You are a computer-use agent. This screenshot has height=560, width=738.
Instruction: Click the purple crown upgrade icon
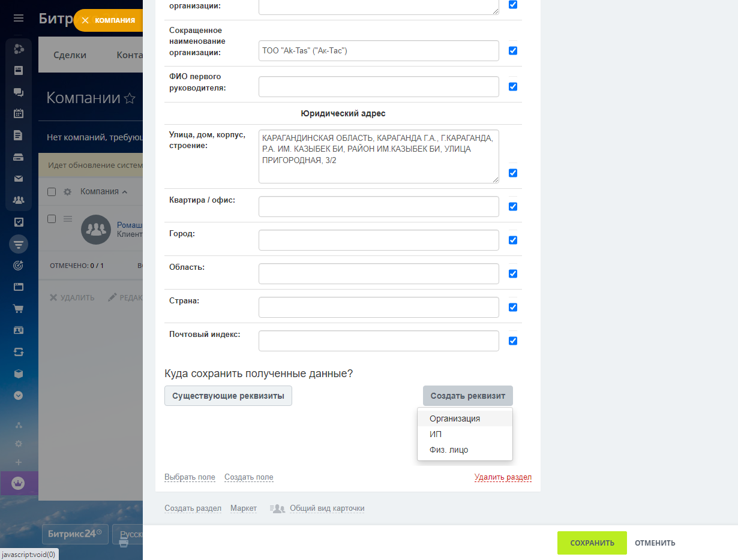(x=19, y=483)
